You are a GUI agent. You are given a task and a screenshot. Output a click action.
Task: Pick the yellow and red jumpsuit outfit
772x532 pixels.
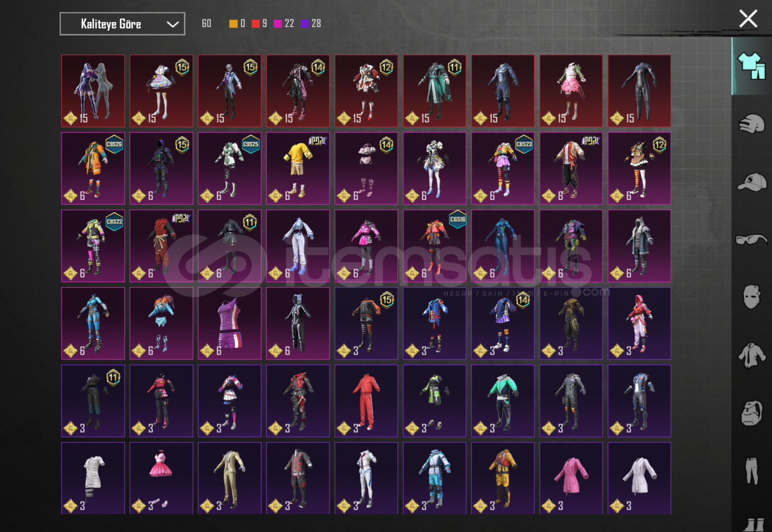[x=503, y=478]
